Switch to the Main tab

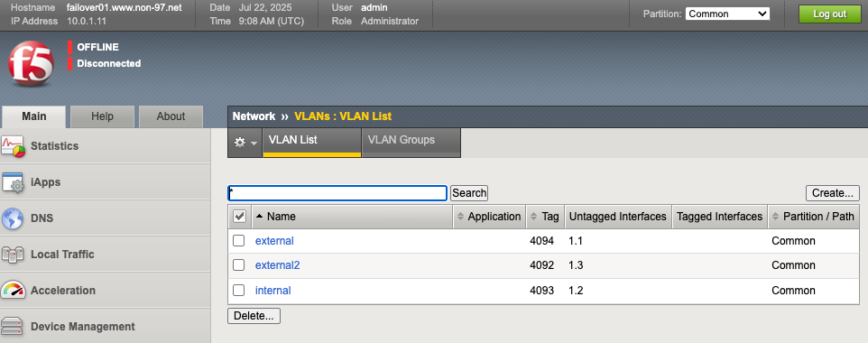tap(33, 116)
